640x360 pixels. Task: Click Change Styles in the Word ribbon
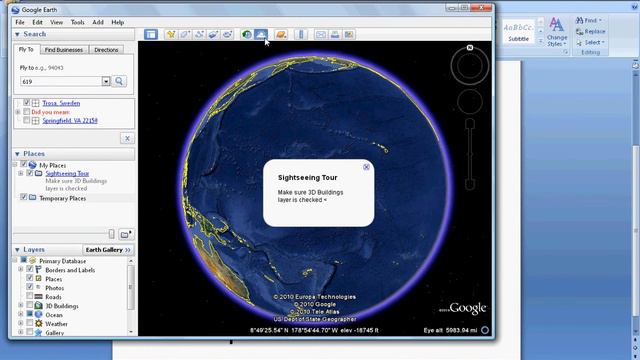[556, 32]
